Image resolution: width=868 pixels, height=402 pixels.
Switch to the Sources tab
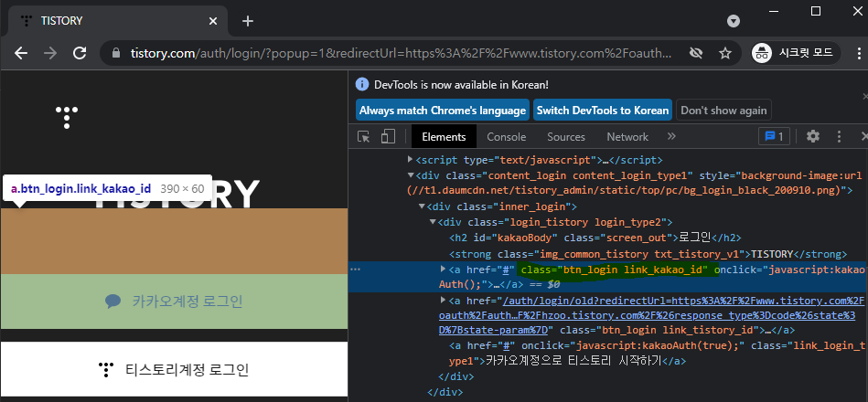pos(566,136)
